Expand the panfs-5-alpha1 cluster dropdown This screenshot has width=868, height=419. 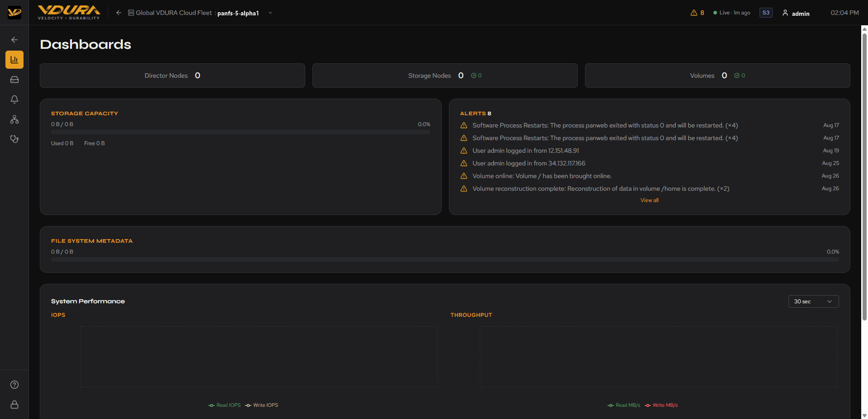click(x=270, y=13)
